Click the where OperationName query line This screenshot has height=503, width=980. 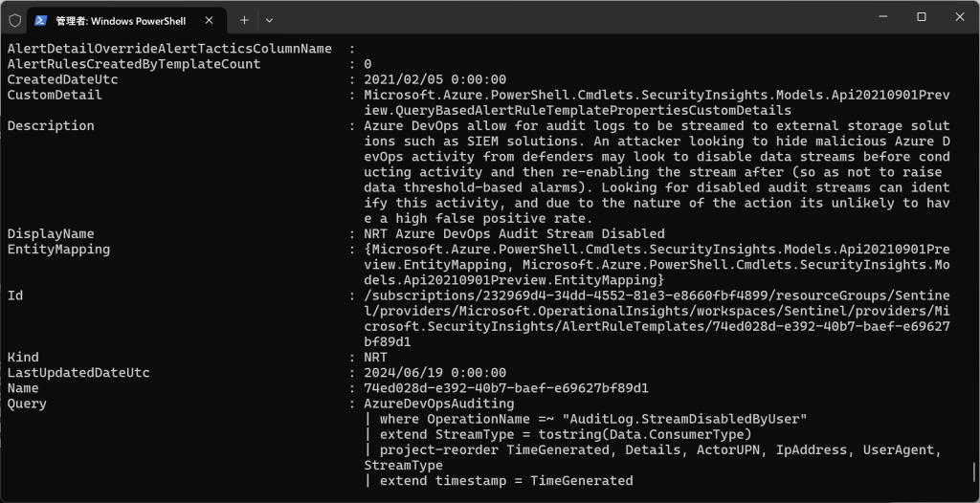click(586, 419)
